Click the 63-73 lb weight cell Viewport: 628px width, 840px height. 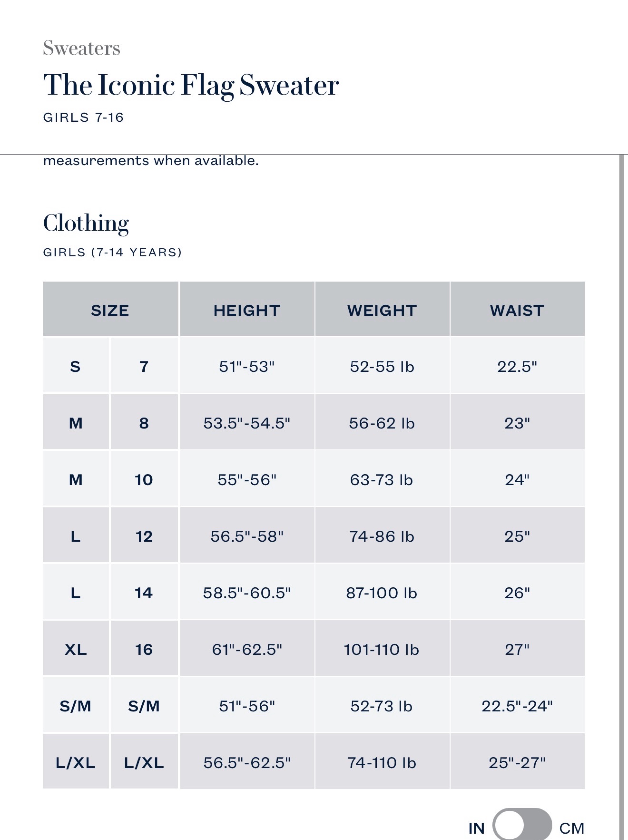click(x=382, y=478)
